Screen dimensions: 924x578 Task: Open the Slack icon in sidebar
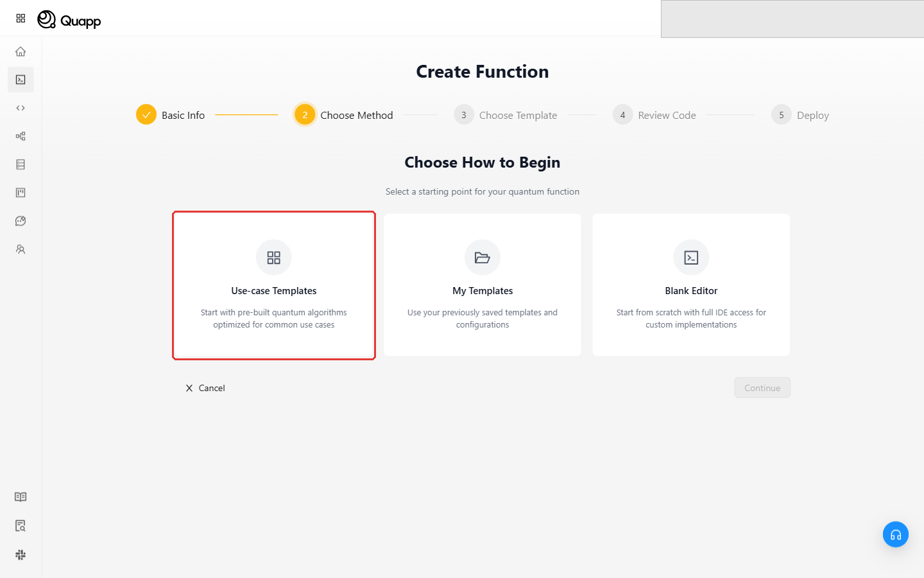coord(21,555)
